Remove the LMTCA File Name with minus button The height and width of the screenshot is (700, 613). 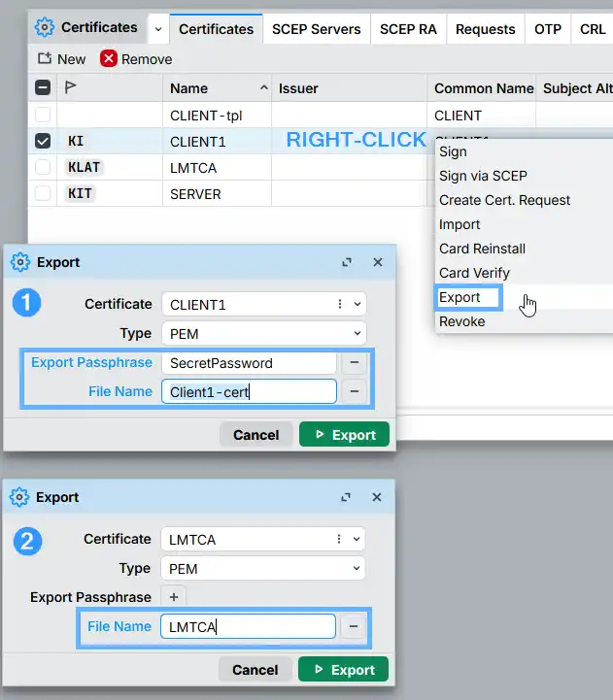coord(354,626)
